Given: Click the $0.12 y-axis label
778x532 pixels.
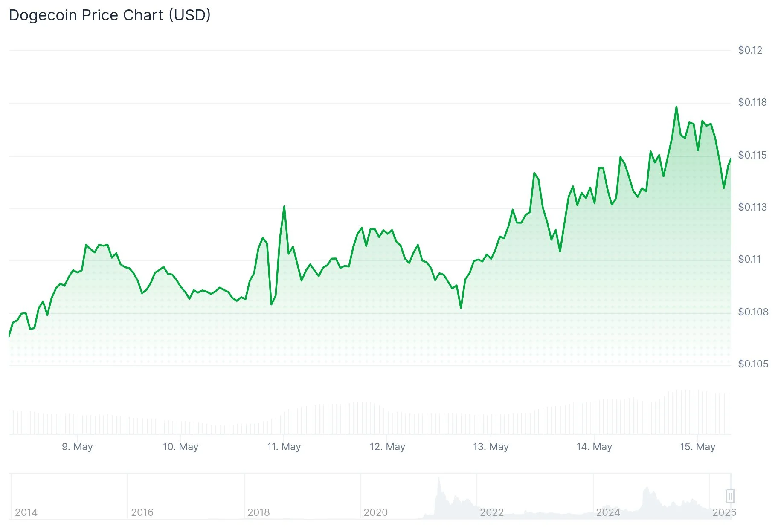Looking at the screenshot, I should [x=750, y=50].
